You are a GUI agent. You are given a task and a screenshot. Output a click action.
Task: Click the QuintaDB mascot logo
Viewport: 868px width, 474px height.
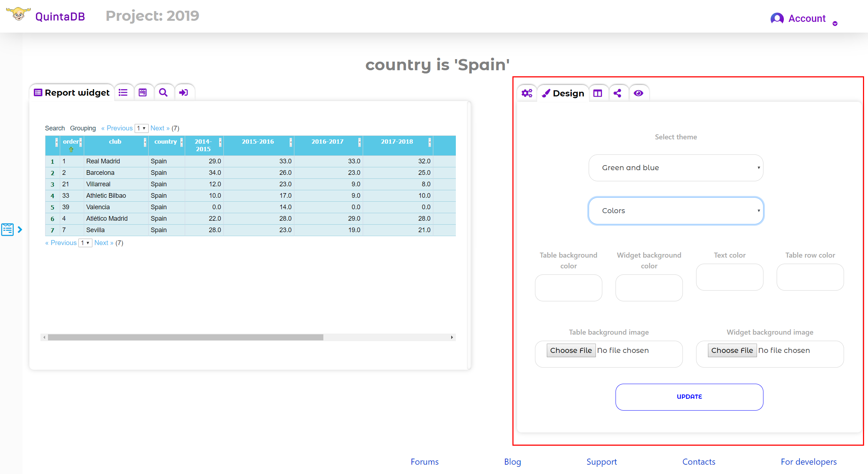(x=18, y=15)
